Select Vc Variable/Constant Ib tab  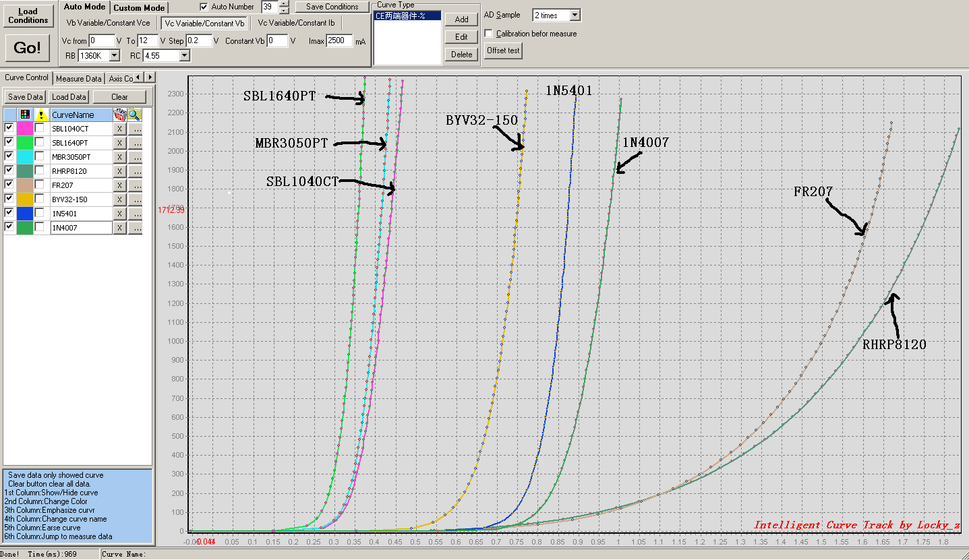click(x=296, y=24)
